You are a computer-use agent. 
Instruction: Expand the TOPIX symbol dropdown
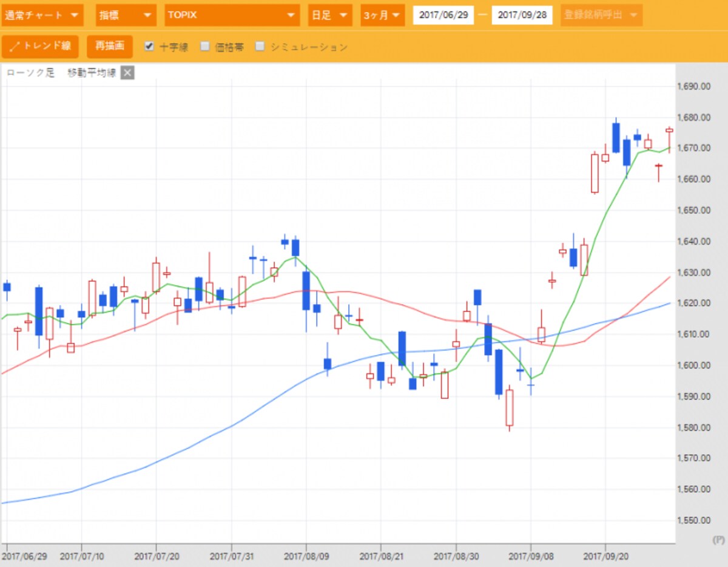coord(232,15)
